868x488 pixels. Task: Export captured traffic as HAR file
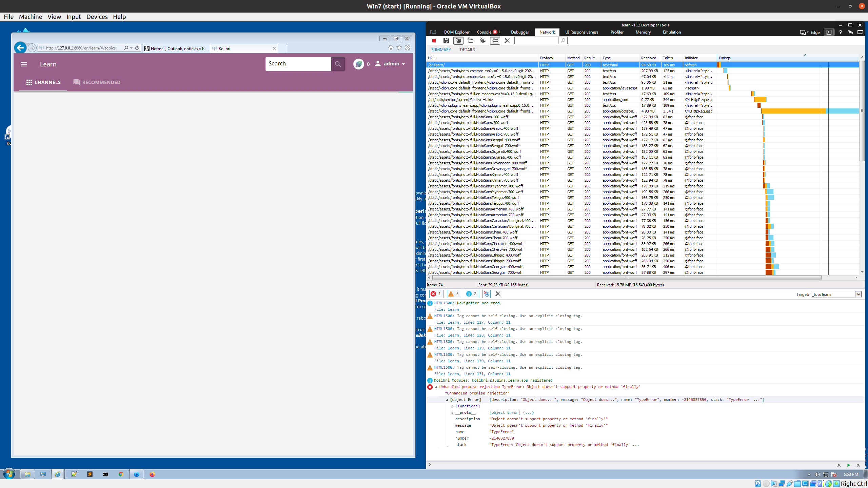pyautogui.click(x=446, y=41)
